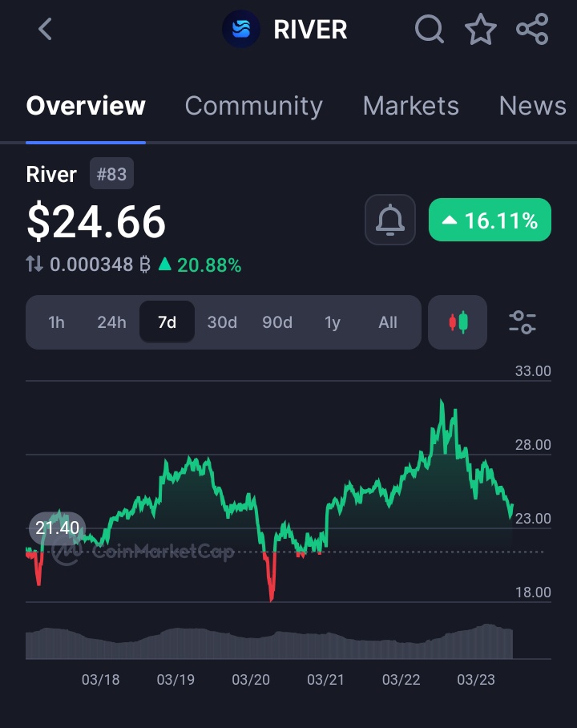The height and width of the screenshot is (728, 577).
Task: Go back using the left chevron
Action: pos(45,29)
